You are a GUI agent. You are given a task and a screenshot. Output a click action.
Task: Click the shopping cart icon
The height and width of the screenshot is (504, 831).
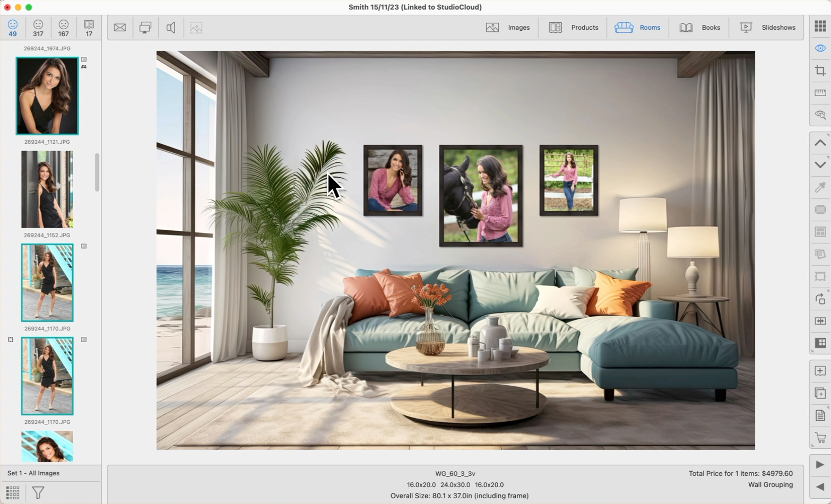click(x=820, y=438)
